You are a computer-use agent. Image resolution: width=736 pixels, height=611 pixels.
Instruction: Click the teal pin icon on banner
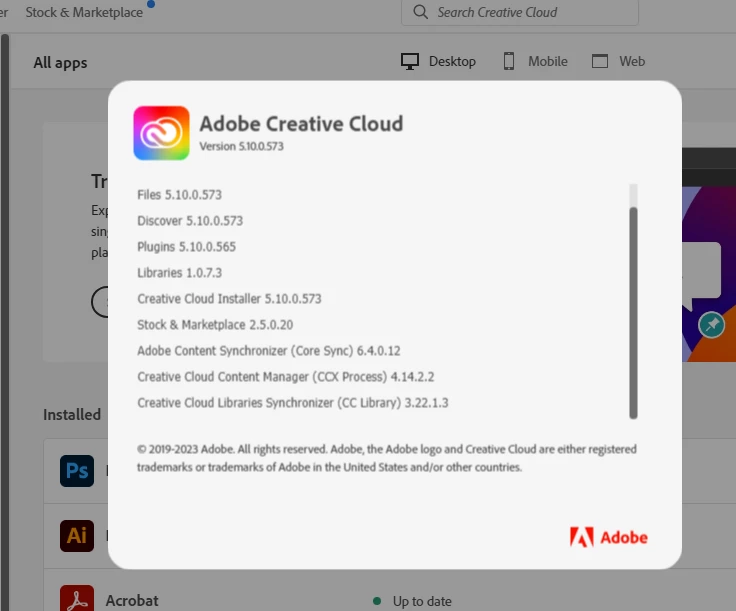(x=712, y=325)
